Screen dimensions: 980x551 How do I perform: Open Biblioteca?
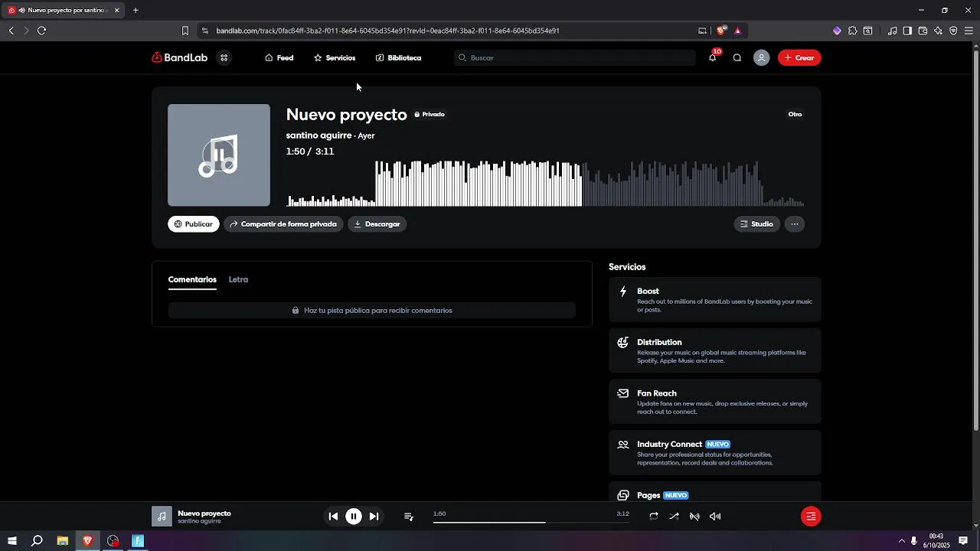tap(398, 57)
